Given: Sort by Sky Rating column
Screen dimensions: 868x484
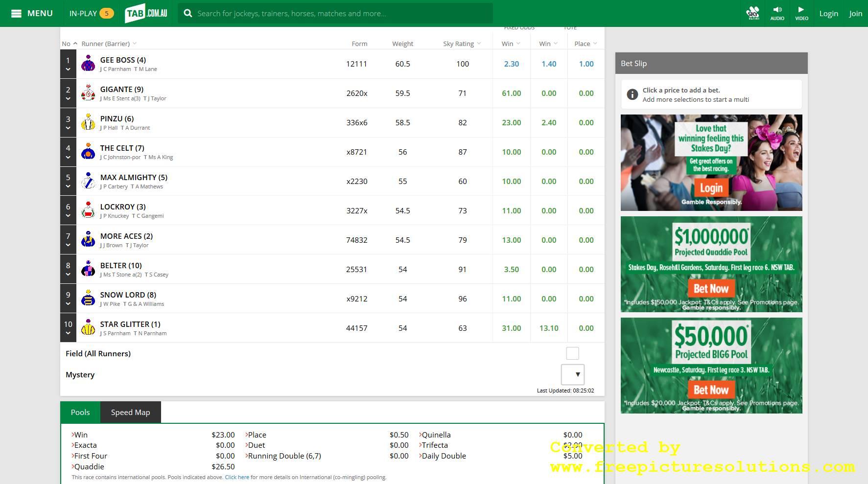Looking at the screenshot, I should [462, 44].
